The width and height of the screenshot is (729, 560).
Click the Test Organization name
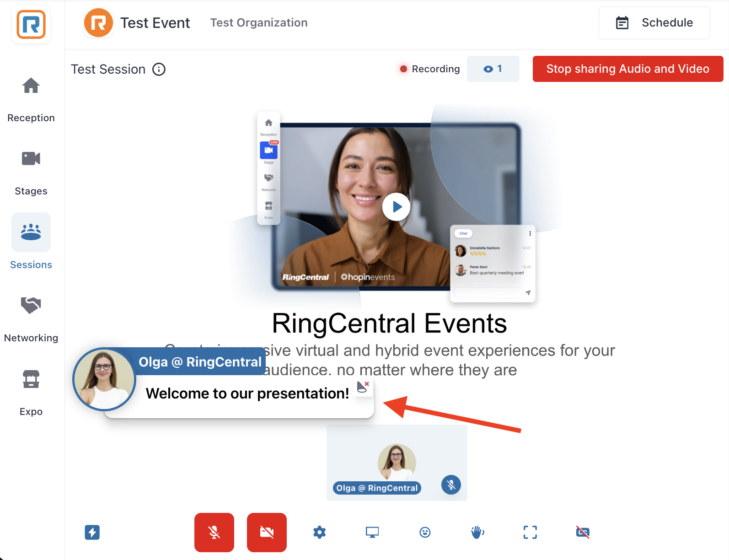[259, 22]
